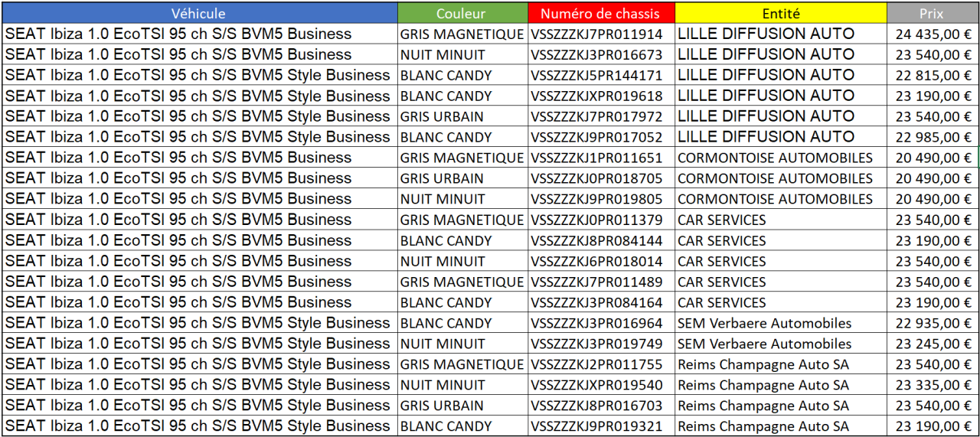Screen dimensions: 980x437
Task: Select the chassis cell VSSZZZKJ6PR018014
Action: pyautogui.click(x=601, y=262)
